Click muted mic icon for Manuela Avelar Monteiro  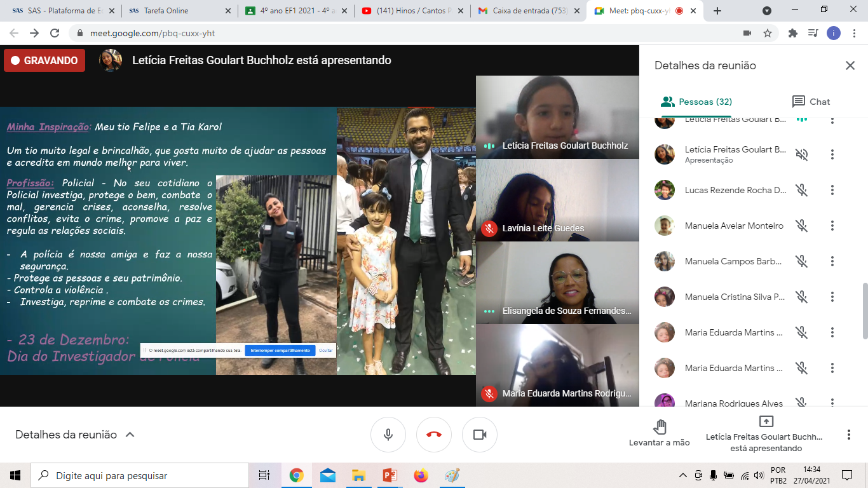pyautogui.click(x=802, y=226)
